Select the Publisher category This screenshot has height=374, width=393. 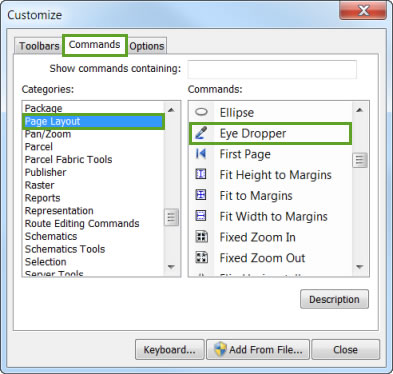tap(45, 172)
